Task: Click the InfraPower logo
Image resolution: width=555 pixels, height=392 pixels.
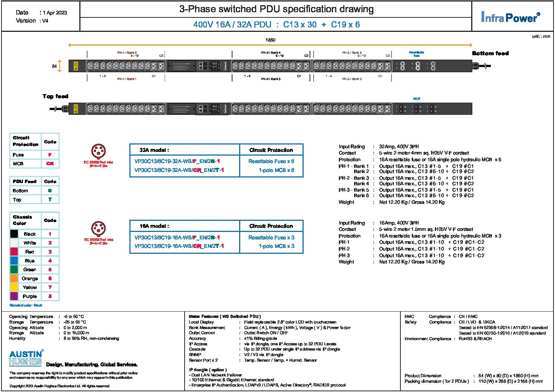Action: [510, 17]
